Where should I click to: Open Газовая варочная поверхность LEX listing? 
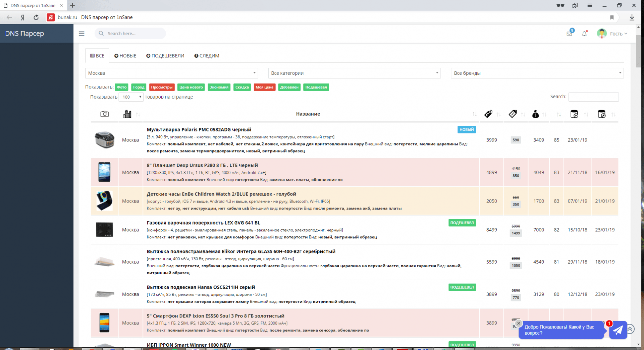pyautogui.click(x=203, y=223)
